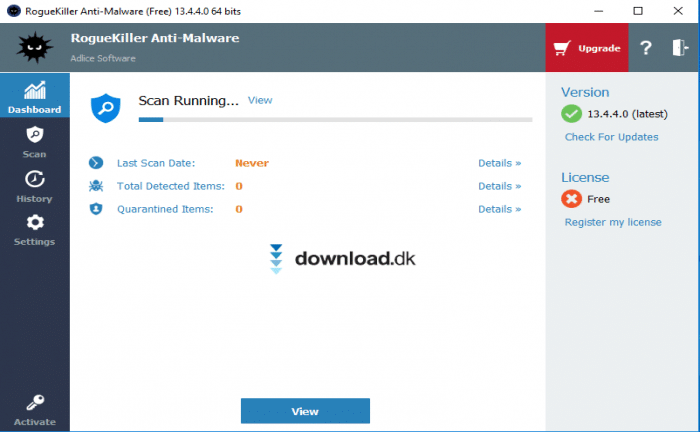Click the RogueKiller Anti-Malware header title
Screen dimensions: 700x432
[155, 38]
